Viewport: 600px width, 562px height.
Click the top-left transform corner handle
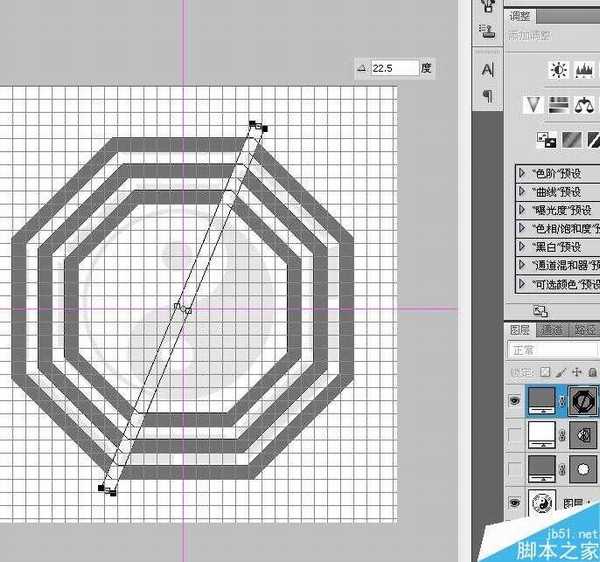(252, 123)
